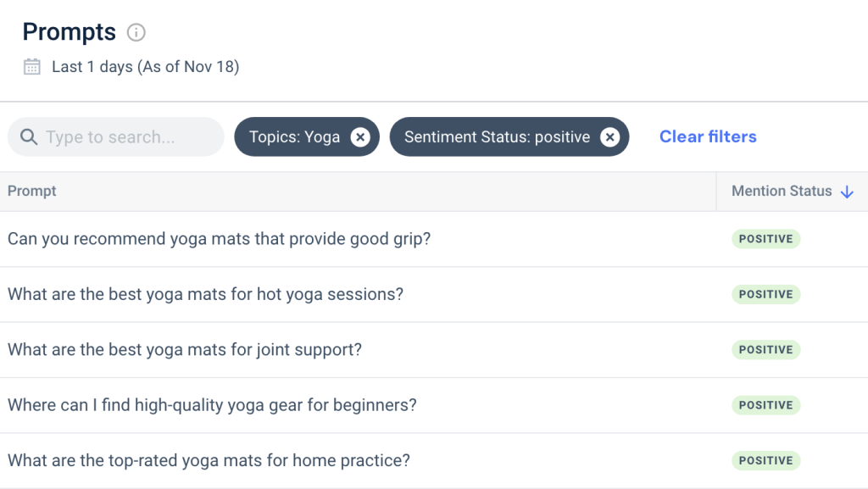Select the home practice yoga mats prompt

pos(209,460)
